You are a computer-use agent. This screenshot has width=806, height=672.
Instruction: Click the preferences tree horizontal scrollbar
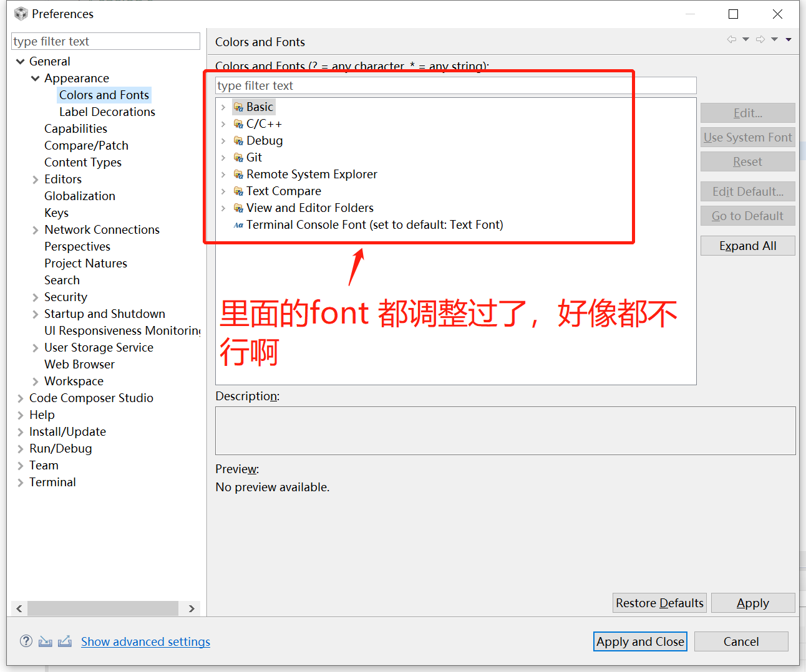(103, 608)
